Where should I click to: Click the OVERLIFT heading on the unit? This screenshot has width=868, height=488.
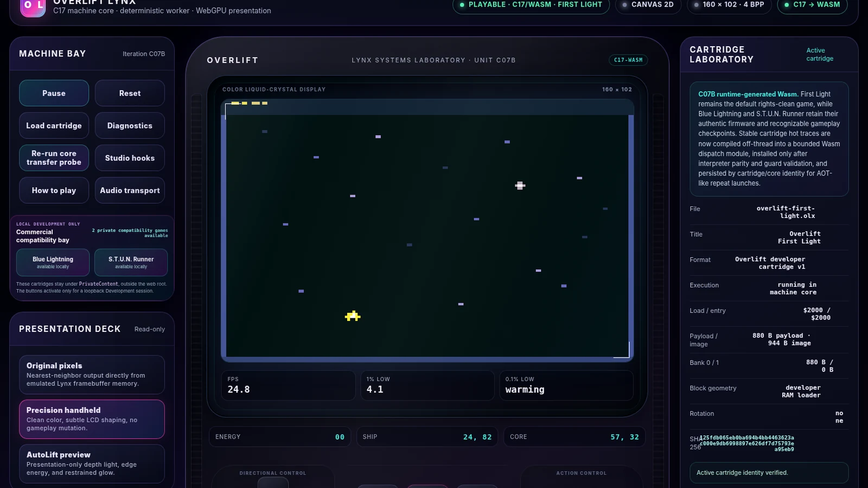click(x=233, y=60)
